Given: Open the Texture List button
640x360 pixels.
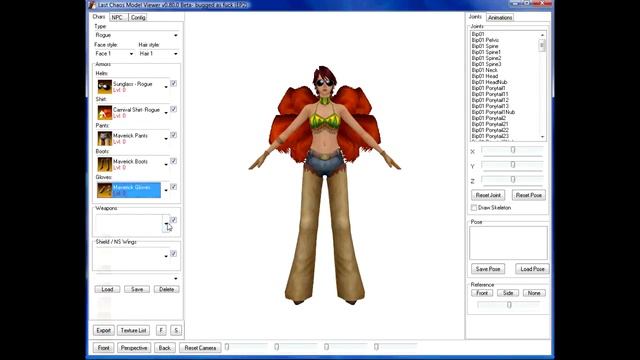Looking at the screenshot, I should coord(133,330).
